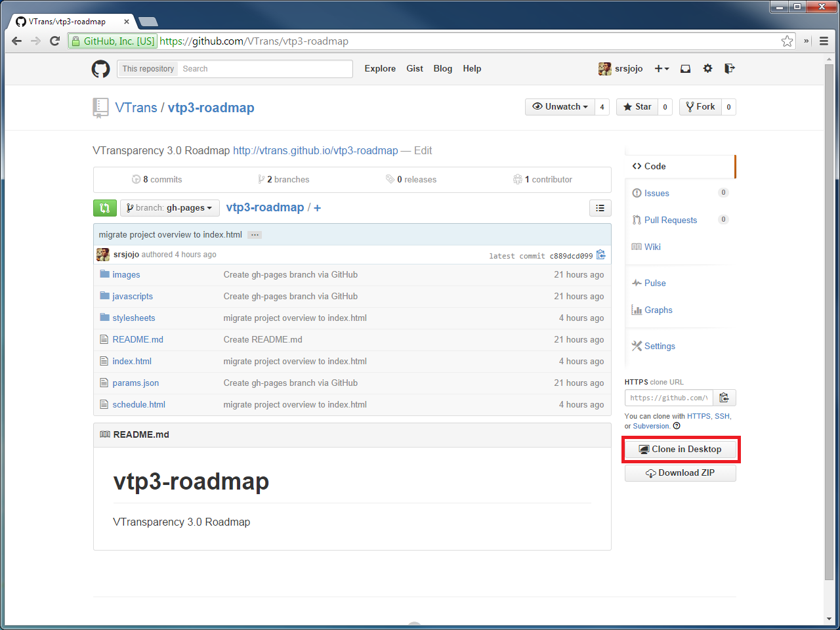Open the stylesheets folder
Viewport: 840px width, 630px height.
[x=134, y=318]
